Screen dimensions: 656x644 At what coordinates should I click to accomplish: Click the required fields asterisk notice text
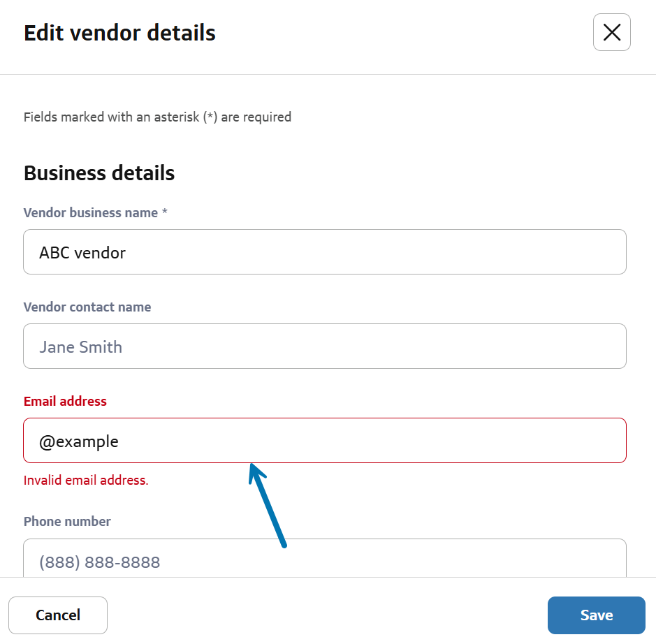click(x=157, y=117)
